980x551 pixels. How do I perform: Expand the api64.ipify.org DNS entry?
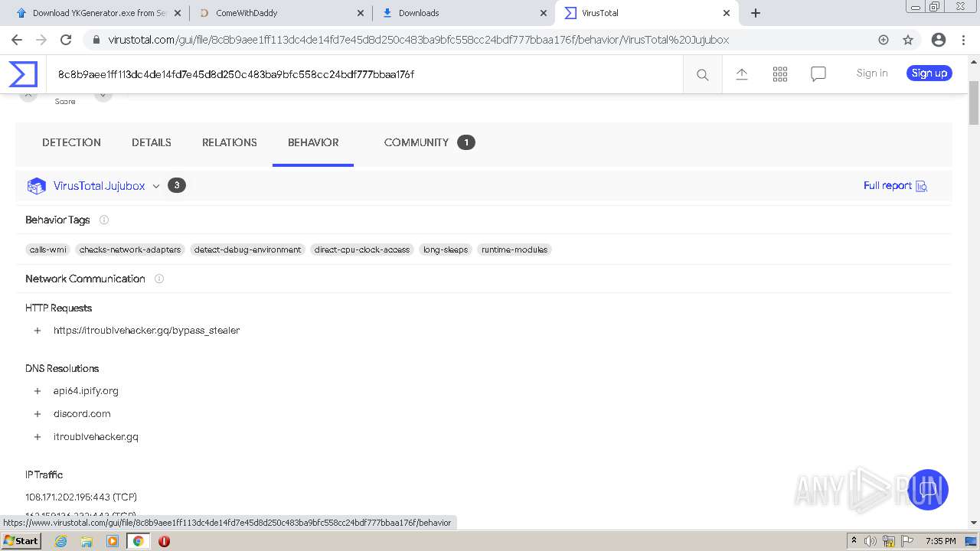(x=37, y=391)
